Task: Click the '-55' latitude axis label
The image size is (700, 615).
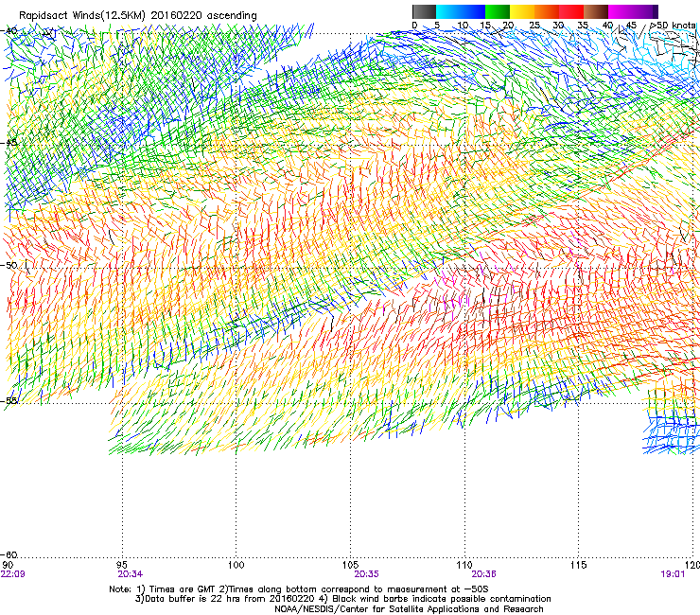Action: click(x=9, y=400)
